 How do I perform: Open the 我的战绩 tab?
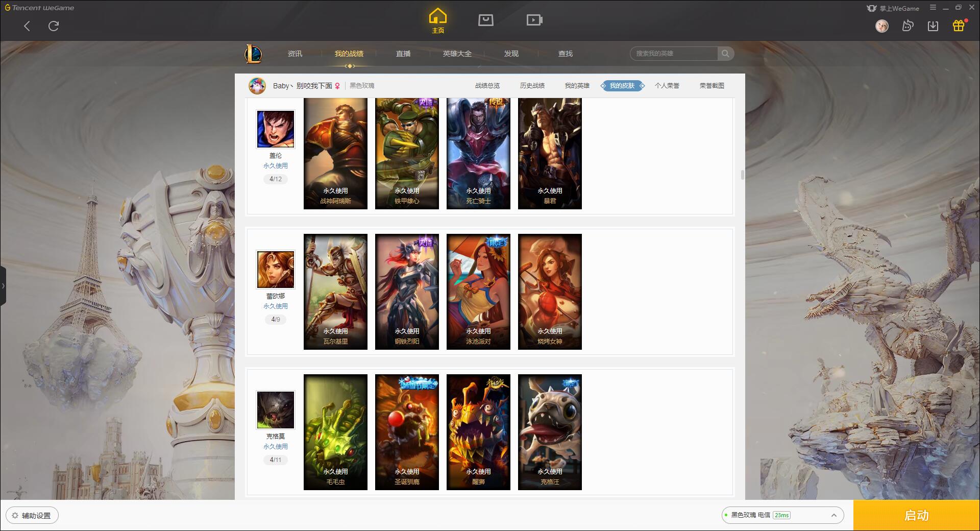point(349,54)
